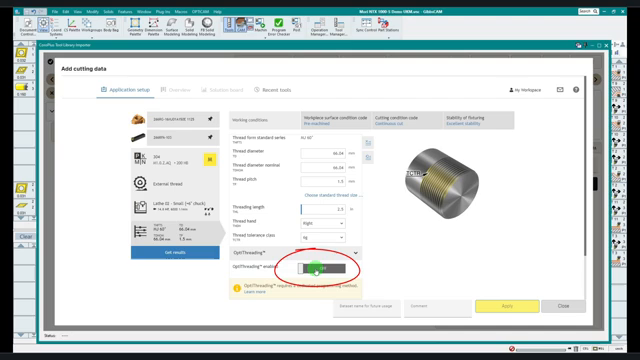640x360 pixels.
Task: Open Sync Control
Action: point(366,25)
